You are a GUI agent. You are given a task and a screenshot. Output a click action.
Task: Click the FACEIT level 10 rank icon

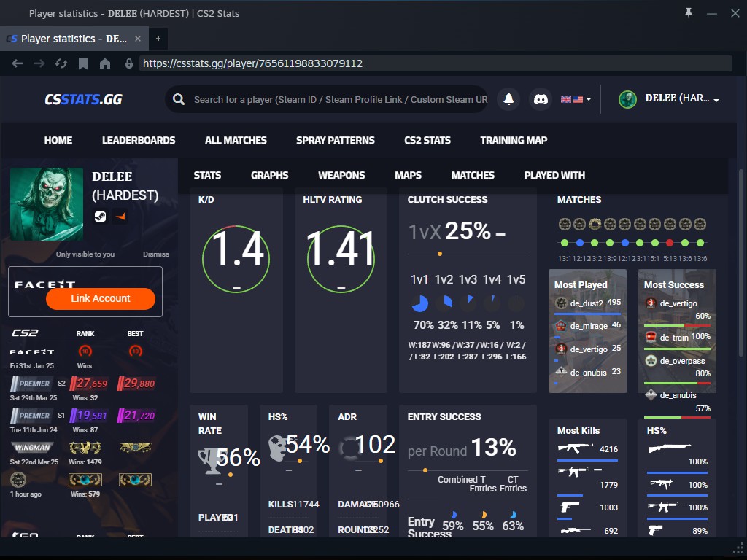(85, 351)
